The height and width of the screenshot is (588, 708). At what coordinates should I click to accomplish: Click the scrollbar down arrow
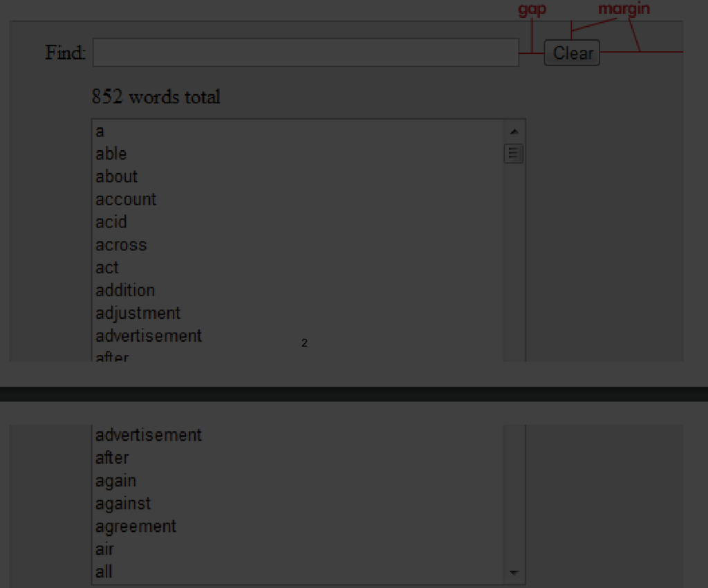pyautogui.click(x=514, y=572)
